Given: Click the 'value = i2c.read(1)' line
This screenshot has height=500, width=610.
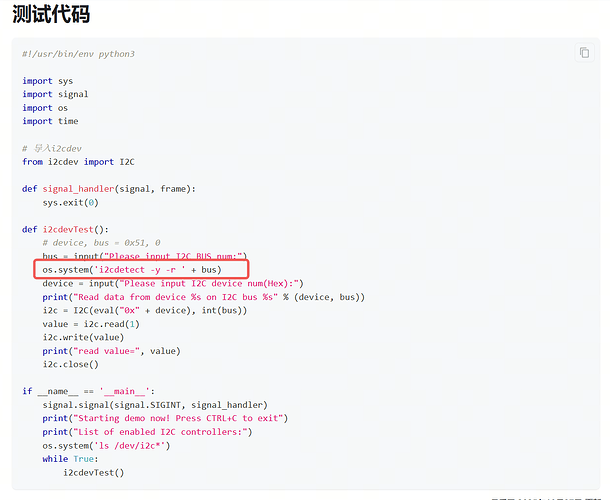Looking at the screenshot, I should [x=91, y=324].
